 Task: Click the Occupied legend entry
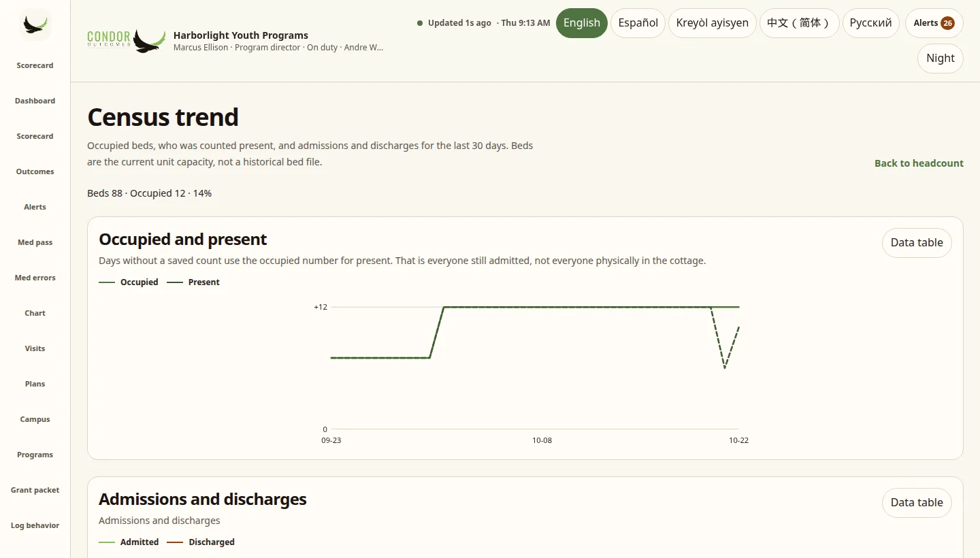click(x=129, y=282)
